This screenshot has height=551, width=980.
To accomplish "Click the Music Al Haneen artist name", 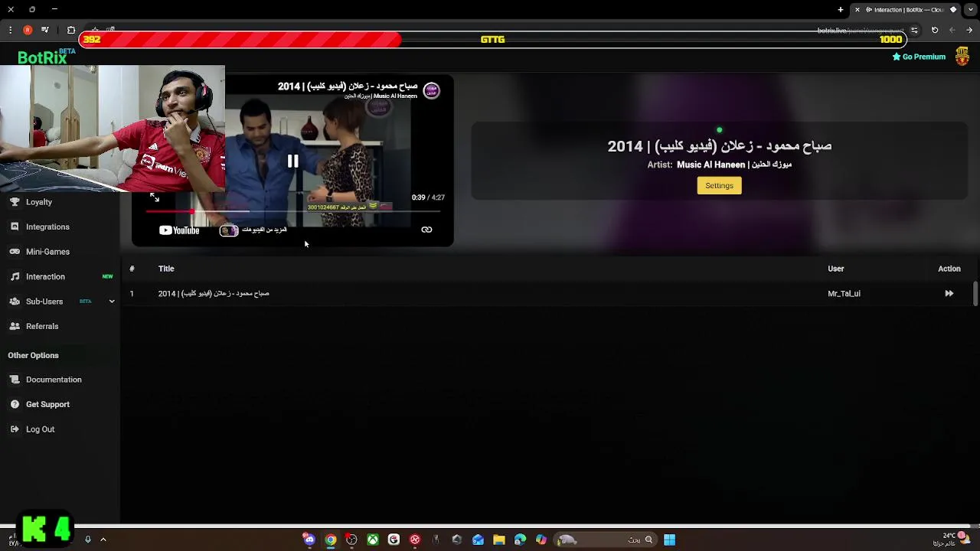I will coord(733,165).
